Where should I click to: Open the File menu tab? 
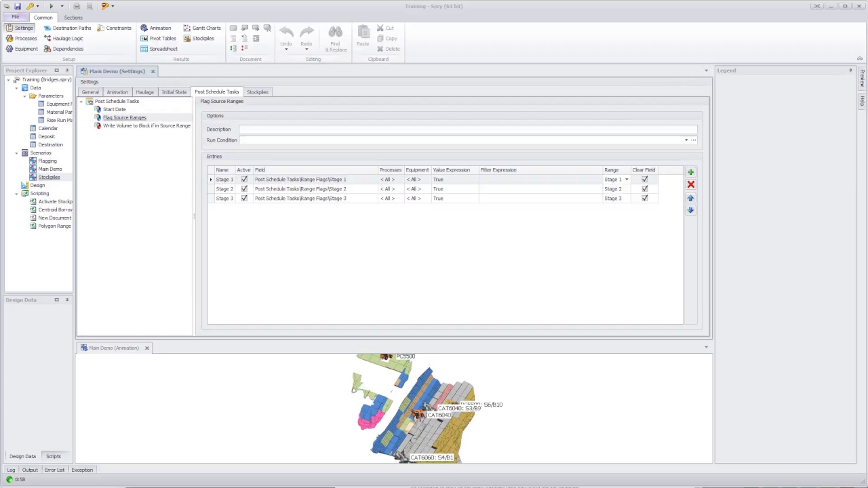coord(15,17)
